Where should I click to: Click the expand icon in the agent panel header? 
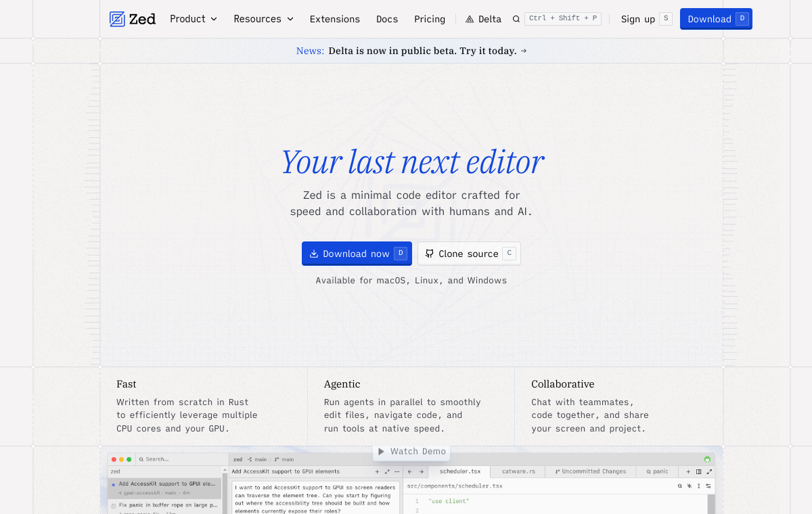coord(387,471)
